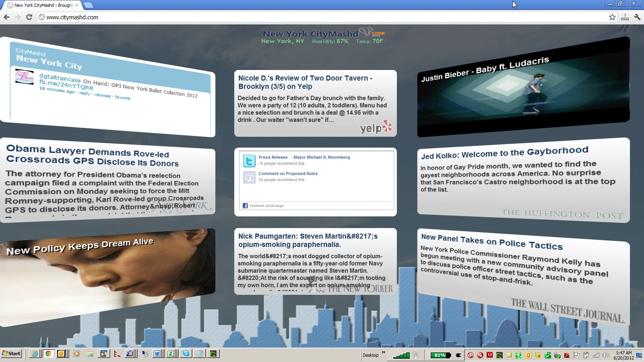
Task: Open Obama Lawyer Demands Rove-led Crossroads headline
Action: (x=93, y=156)
